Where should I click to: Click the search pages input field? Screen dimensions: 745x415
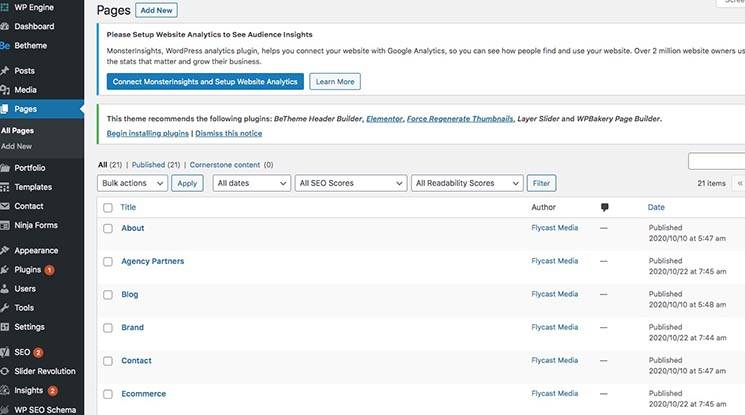tap(716, 161)
